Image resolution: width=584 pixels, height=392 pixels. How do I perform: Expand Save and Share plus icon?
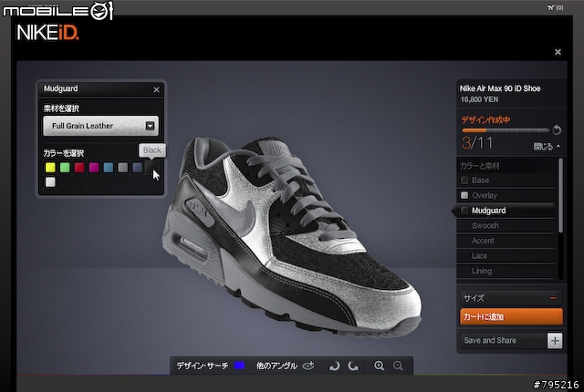click(555, 341)
